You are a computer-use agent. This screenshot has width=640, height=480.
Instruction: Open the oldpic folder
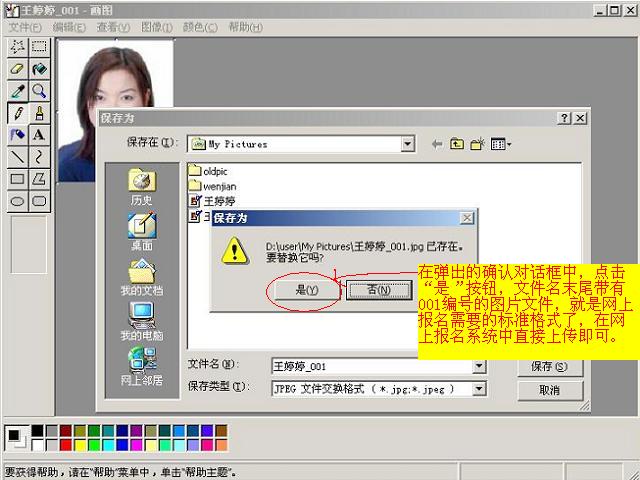pos(208,171)
